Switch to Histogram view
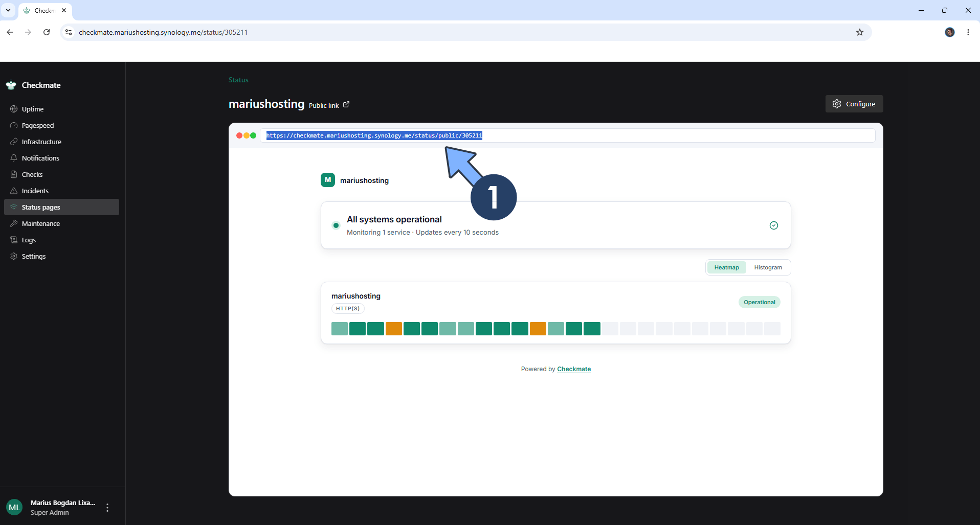Viewport: 980px width, 525px height. (x=768, y=267)
